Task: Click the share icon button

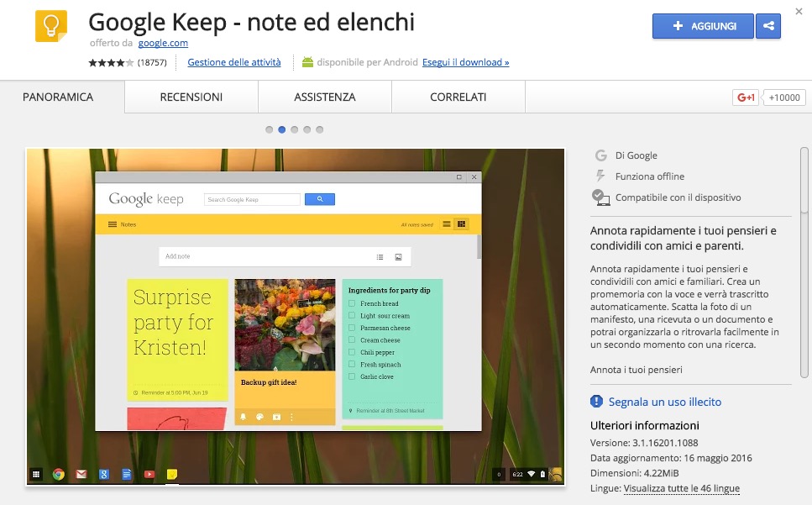Action: click(x=767, y=26)
